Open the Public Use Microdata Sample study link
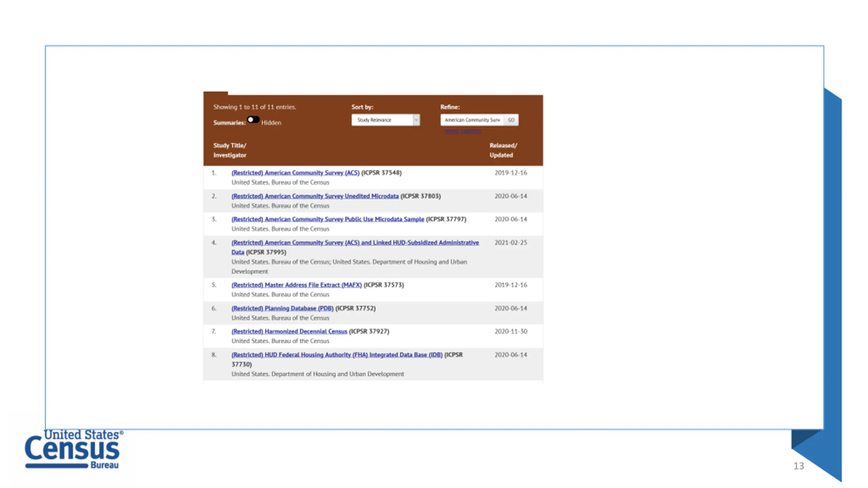The width and height of the screenshot is (868, 488). 328,219
